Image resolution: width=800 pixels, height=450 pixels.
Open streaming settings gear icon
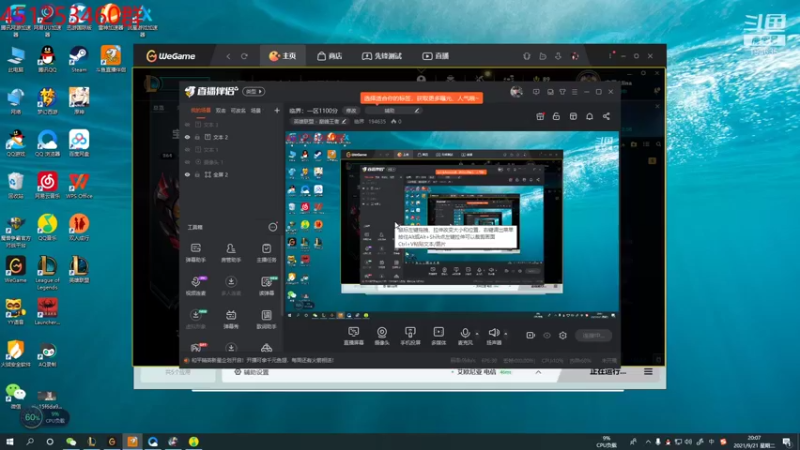pos(563,335)
